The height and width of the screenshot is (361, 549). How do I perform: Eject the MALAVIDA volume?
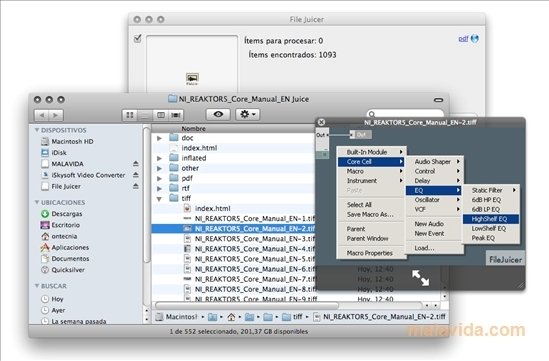[136, 164]
